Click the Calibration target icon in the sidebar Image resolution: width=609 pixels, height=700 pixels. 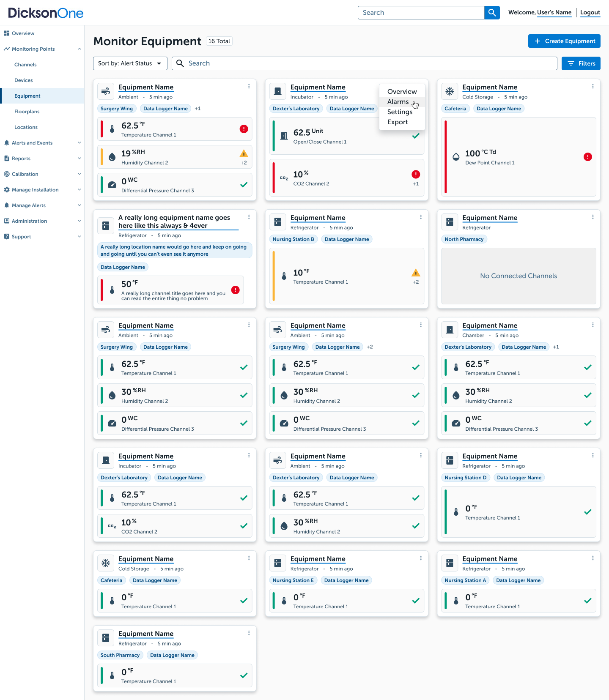click(x=7, y=174)
